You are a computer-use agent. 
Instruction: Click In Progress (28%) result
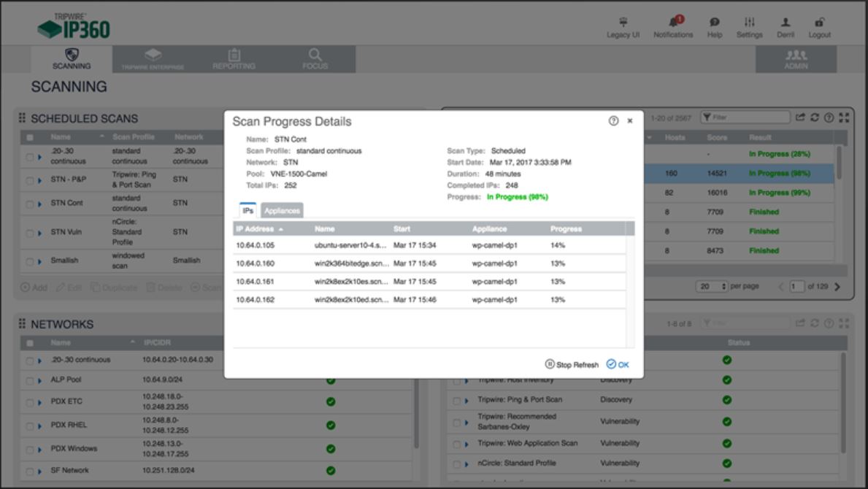[x=780, y=154]
